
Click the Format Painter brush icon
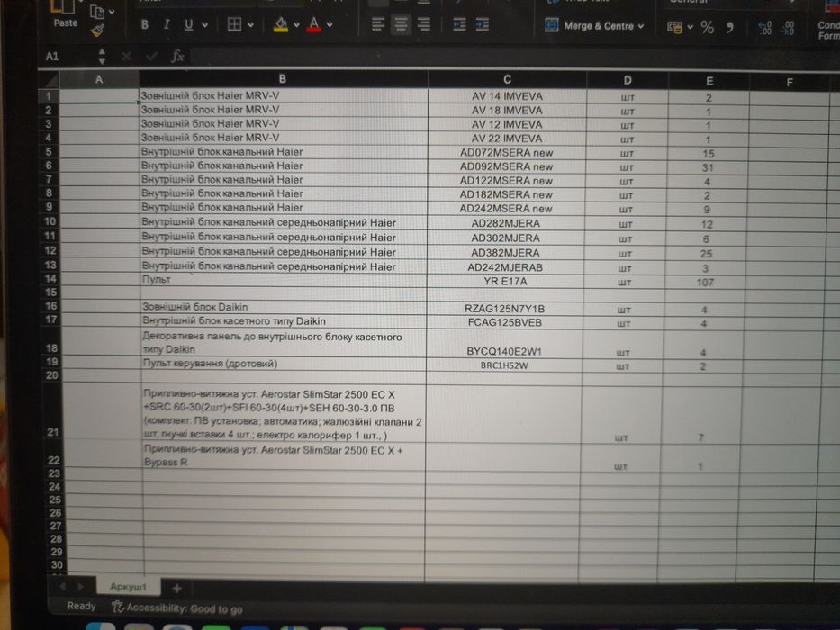tap(97, 31)
